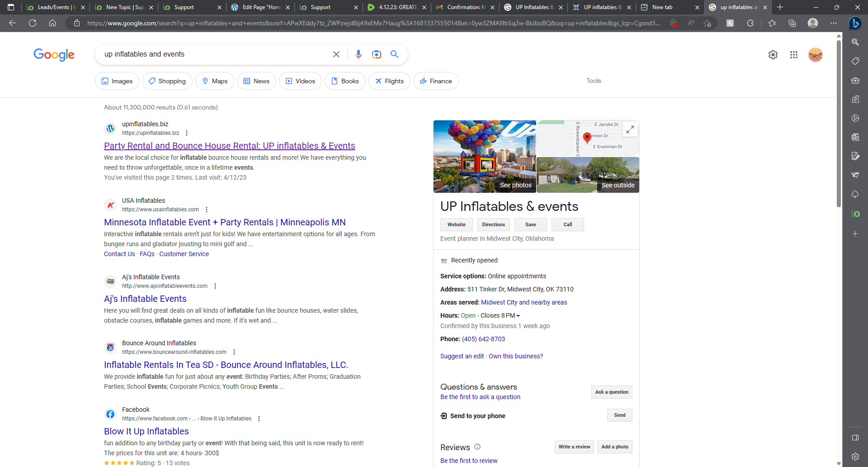The width and height of the screenshot is (868, 467).
Task: Focus the browser address bar
Action: (373, 23)
